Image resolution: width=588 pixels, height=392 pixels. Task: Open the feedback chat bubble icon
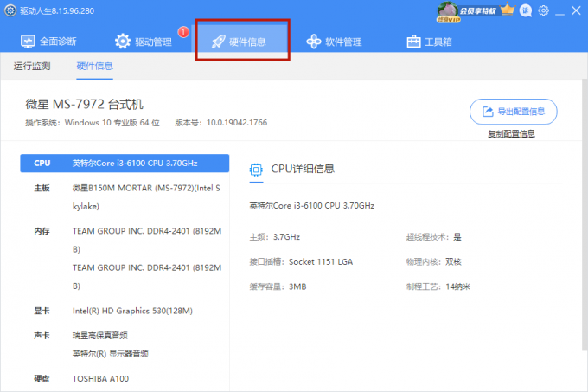(x=526, y=11)
